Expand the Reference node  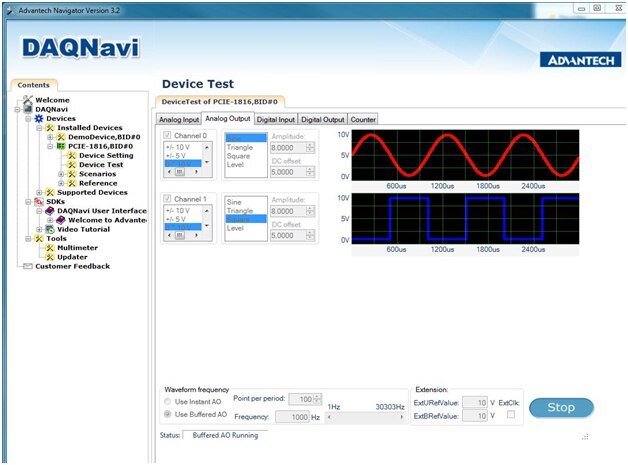tap(61, 183)
